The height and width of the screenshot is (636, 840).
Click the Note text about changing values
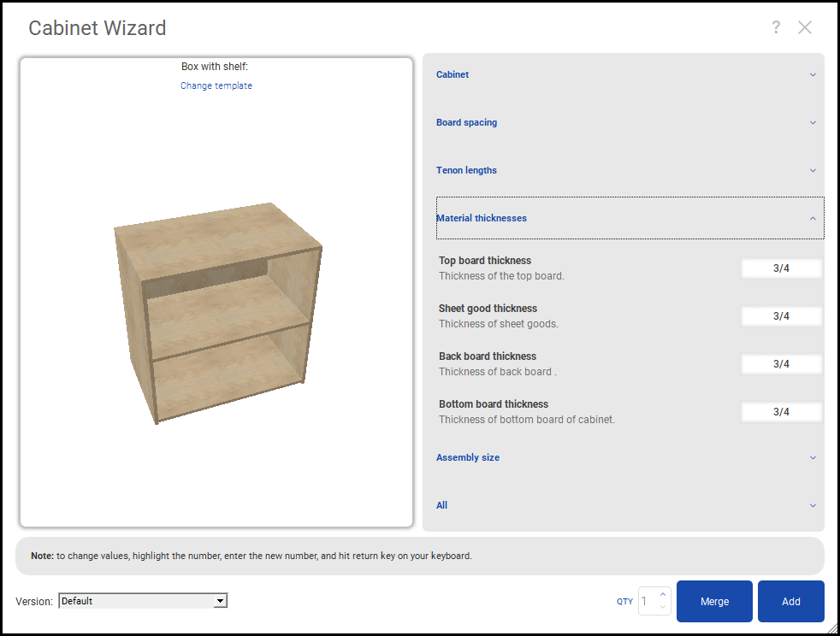tap(251, 556)
